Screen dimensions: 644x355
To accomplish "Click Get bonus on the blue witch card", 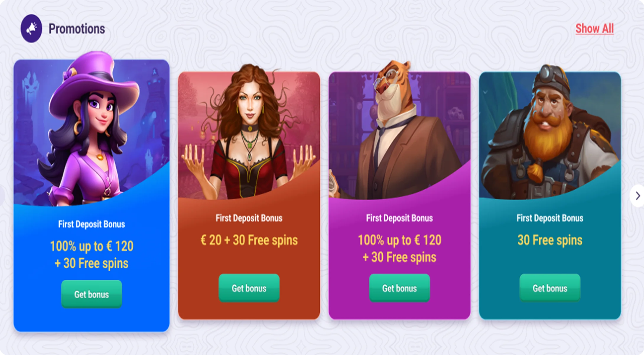I will 92,294.
